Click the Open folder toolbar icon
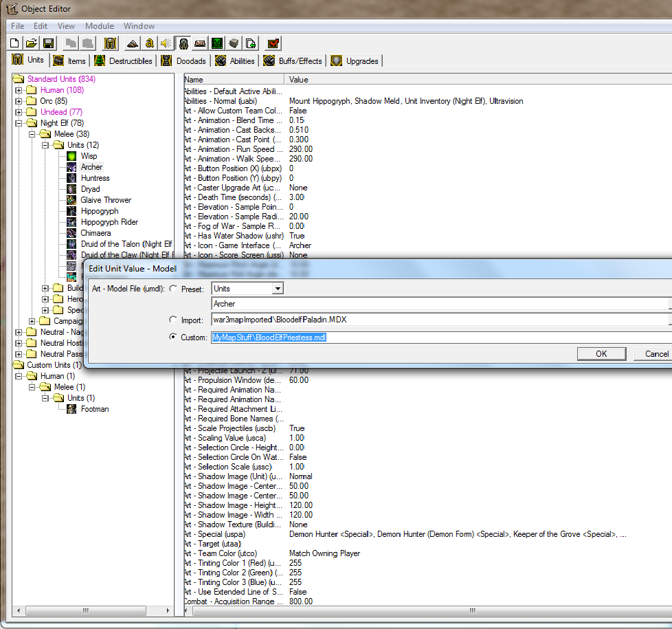The image size is (672, 629). click(32, 43)
